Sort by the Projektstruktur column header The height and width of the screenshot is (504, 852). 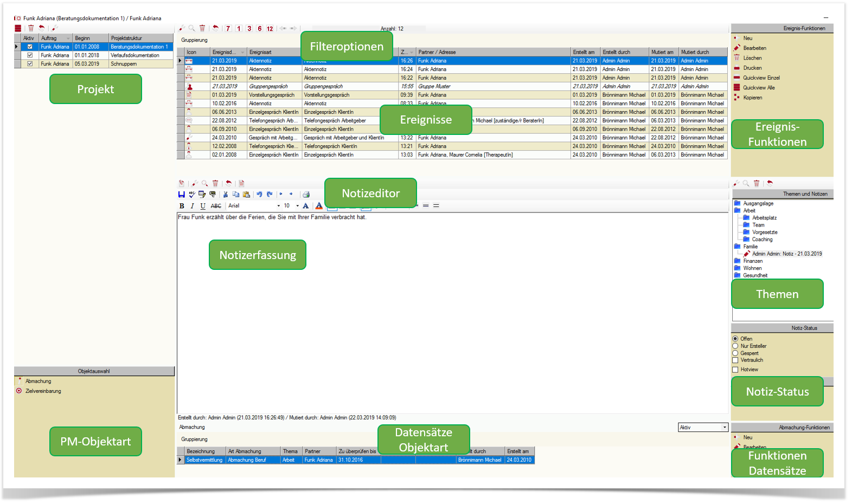point(141,38)
